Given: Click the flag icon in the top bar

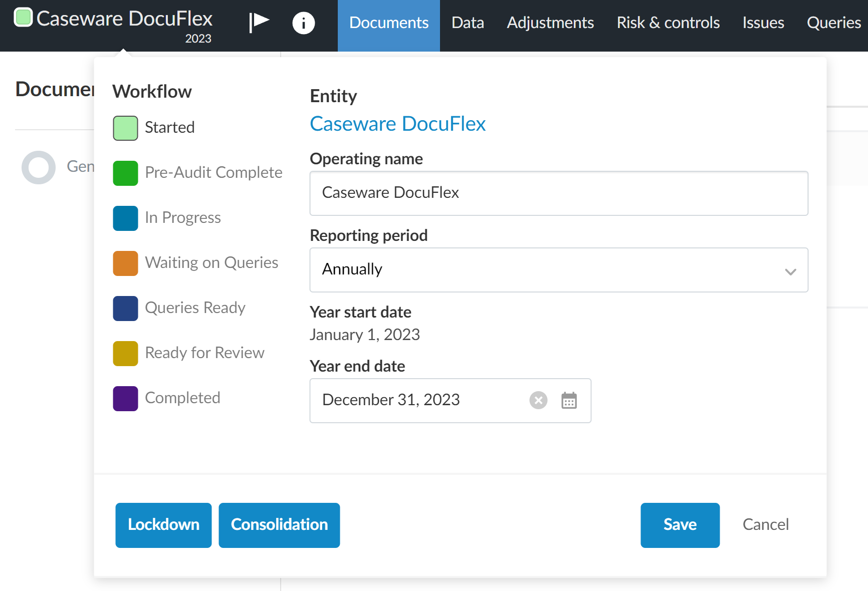Looking at the screenshot, I should coord(259,23).
